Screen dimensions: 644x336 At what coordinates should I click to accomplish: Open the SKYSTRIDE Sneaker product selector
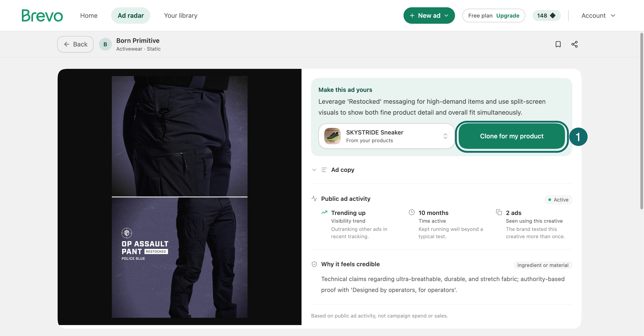point(386,136)
